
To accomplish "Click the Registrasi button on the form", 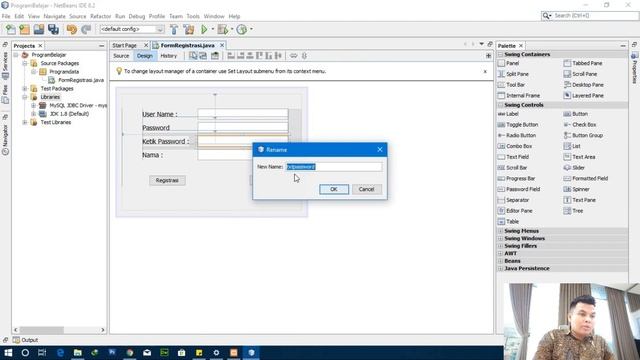I will point(167,180).
